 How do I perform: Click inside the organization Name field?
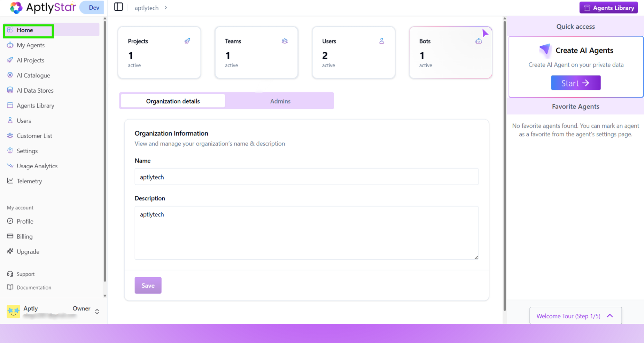point(306,177)
